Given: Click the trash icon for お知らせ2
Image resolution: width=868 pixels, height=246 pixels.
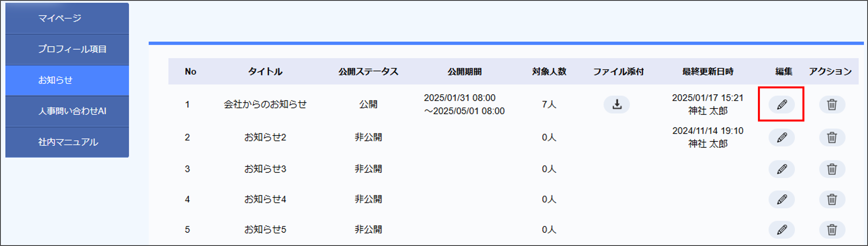Looking at the screenshot, I should pyautogui.click(x=832, y=137).
